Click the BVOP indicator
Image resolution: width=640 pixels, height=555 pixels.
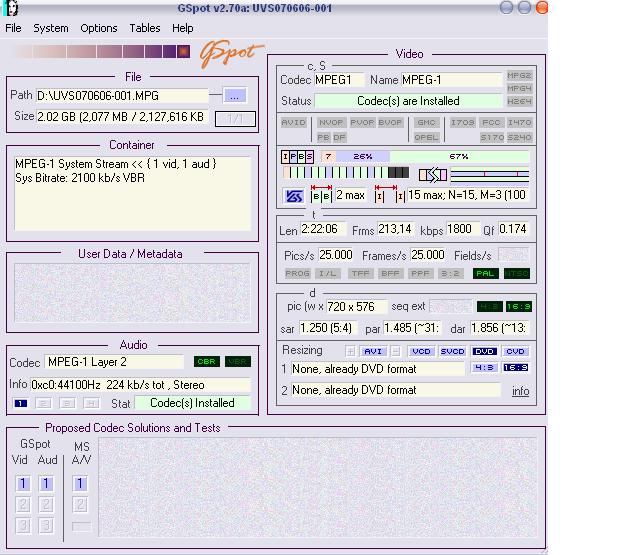point(390,122)
